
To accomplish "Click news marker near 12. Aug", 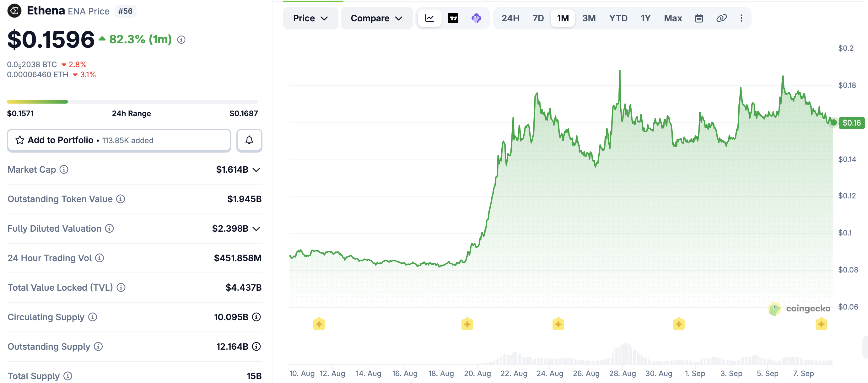I will (x=319, y=324).
